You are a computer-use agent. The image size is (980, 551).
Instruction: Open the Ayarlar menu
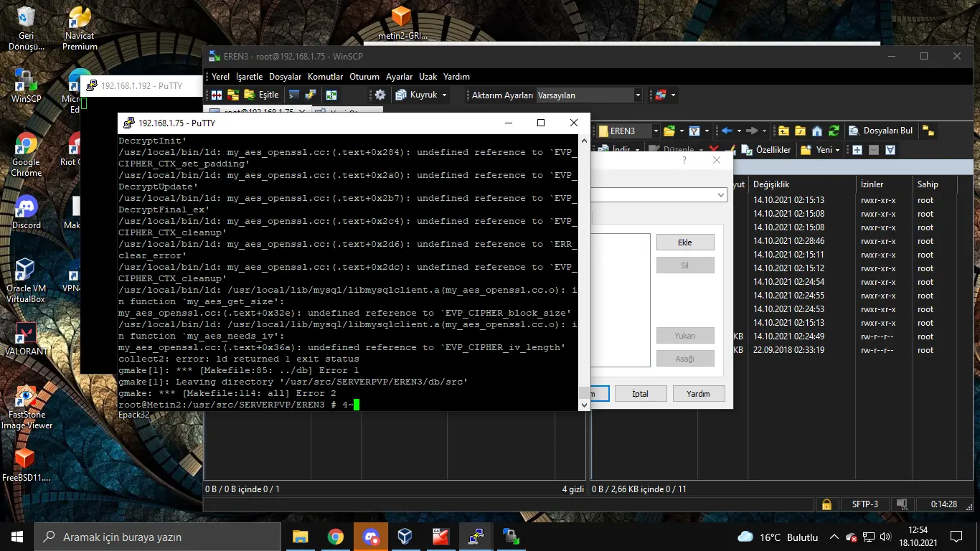click(x=399, y=77)
